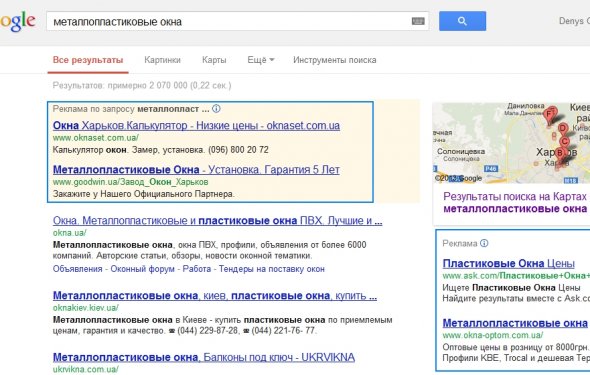Image resolution: width=590 pixels, height=375 pixels.
Task: Expand the 'Ещё' dropdown menu
Action: tap(260, 60)
